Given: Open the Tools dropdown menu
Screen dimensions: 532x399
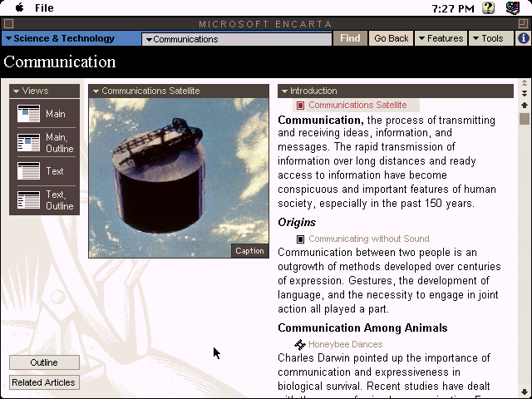Looking at the screenshot, I should (491, 38).
